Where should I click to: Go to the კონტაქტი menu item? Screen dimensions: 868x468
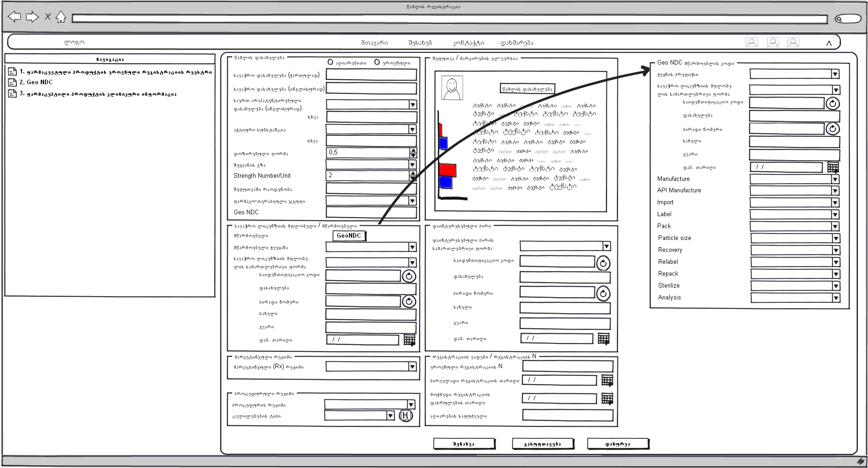coord(468,43)
